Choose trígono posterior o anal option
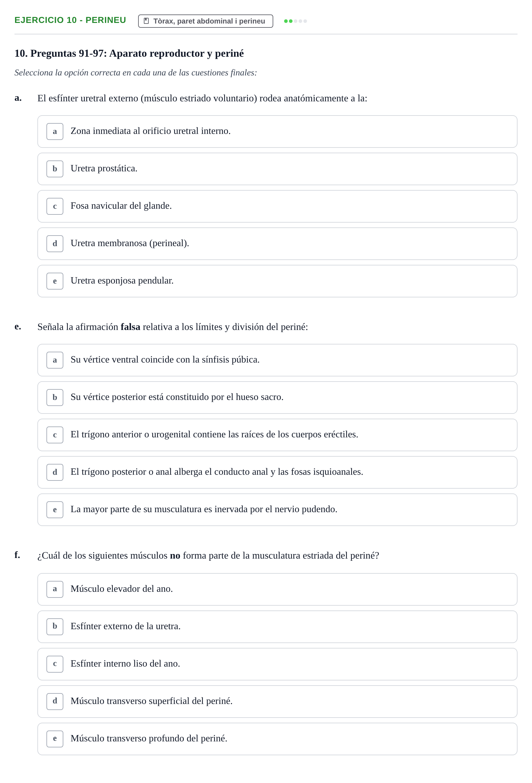The image size is (532, 783). point(277,472)
